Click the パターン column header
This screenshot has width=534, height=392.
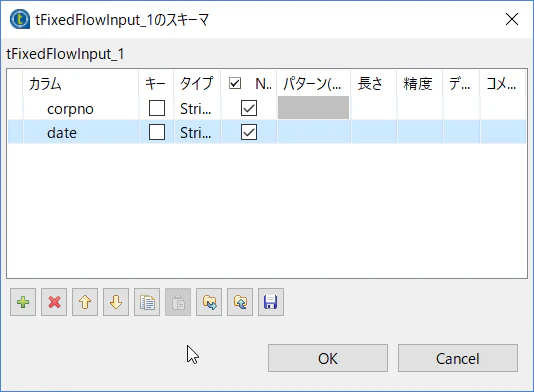coord(313,83)
